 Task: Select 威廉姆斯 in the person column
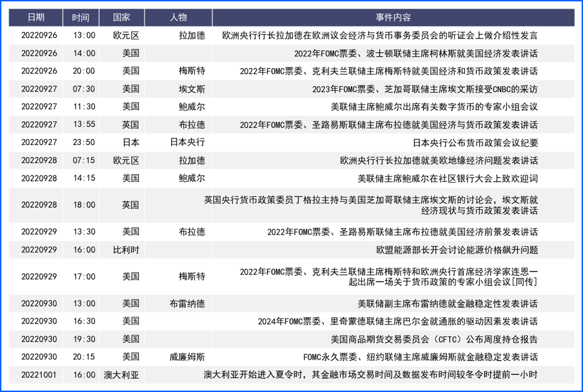pyautogui.click(x=188, y=357)
